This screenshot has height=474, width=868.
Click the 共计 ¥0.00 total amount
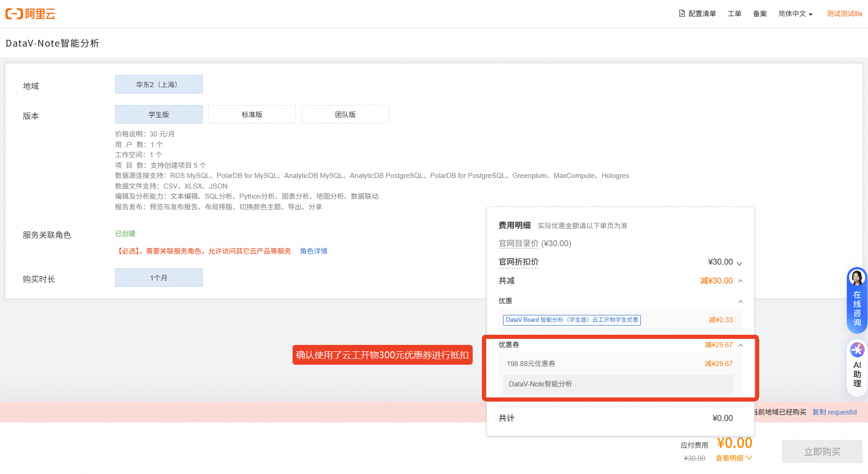pos(722,418)
